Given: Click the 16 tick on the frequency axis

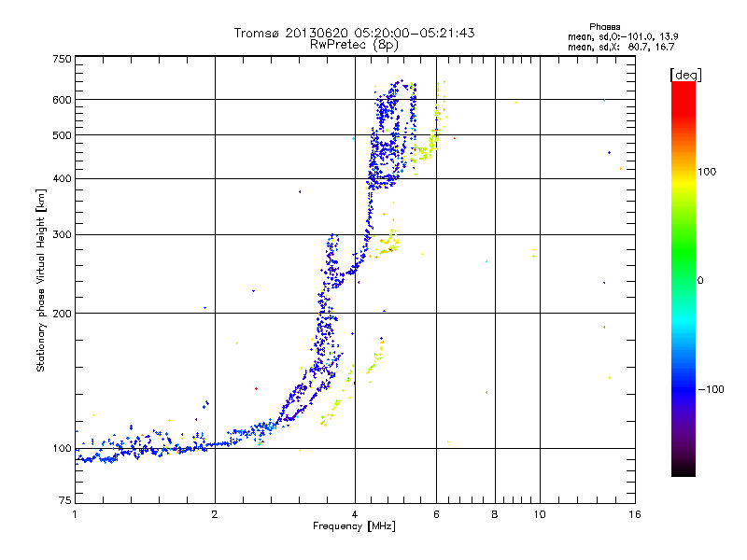Looking at the screenshot, I should (633, 515).
